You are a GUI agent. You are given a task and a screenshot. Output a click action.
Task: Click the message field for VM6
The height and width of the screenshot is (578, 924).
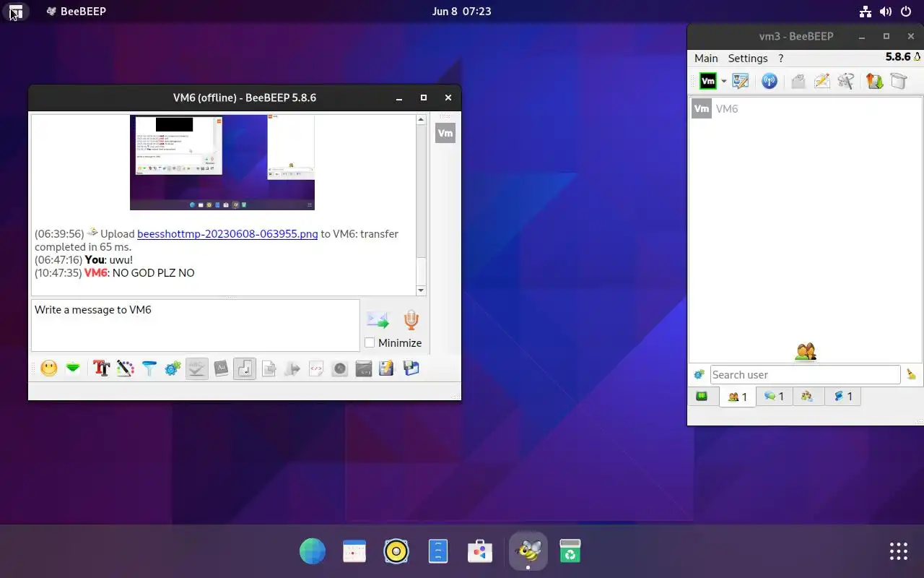195,325
